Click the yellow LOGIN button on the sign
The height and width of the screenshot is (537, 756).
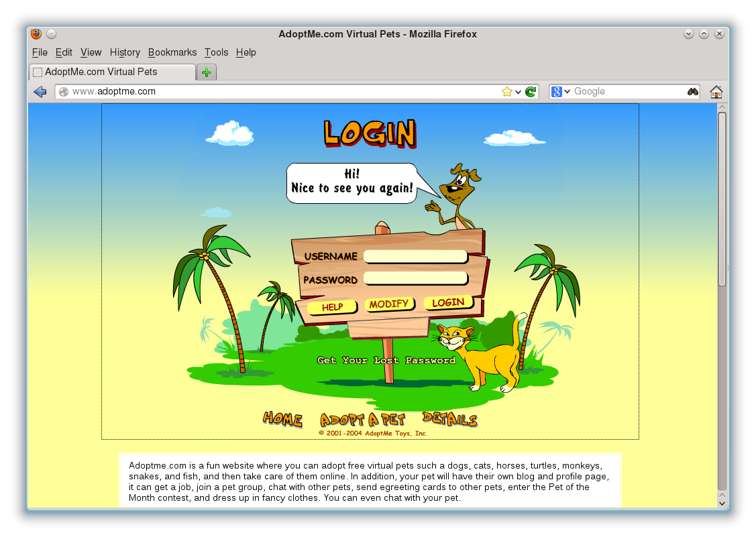448,303
